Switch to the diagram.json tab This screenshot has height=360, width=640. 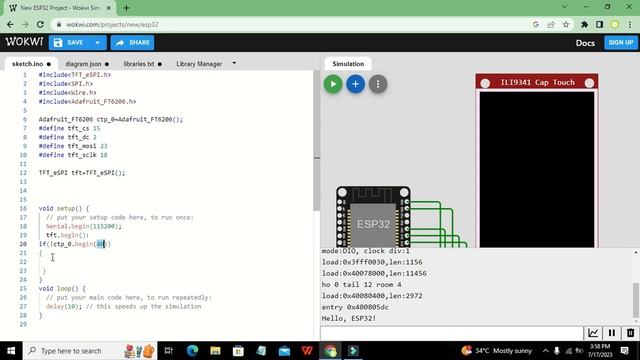click(x=87, y=64)
